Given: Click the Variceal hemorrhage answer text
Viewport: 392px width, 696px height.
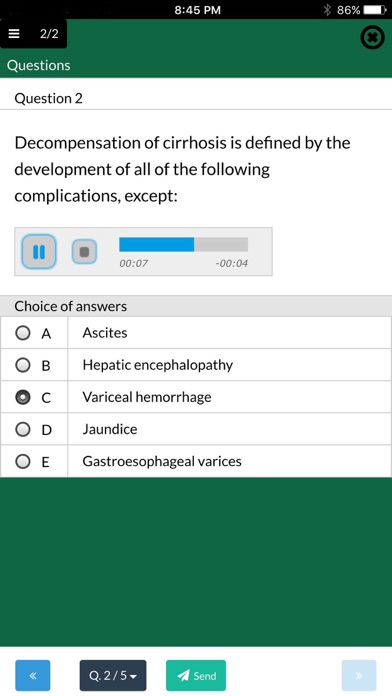Looking at the screenshot, I should click(147, 397).
